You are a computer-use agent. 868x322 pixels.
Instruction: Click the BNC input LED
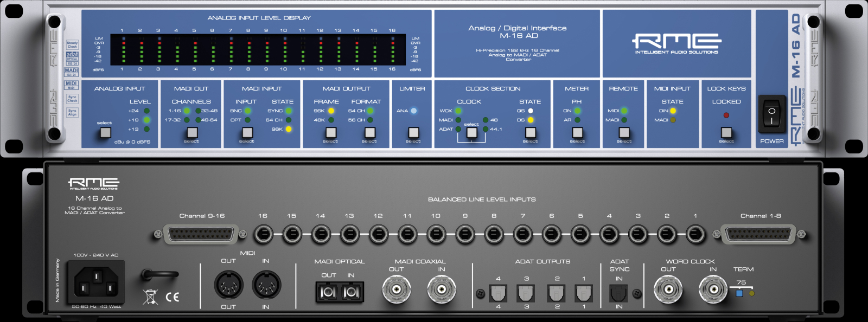[x=247, y=111]
